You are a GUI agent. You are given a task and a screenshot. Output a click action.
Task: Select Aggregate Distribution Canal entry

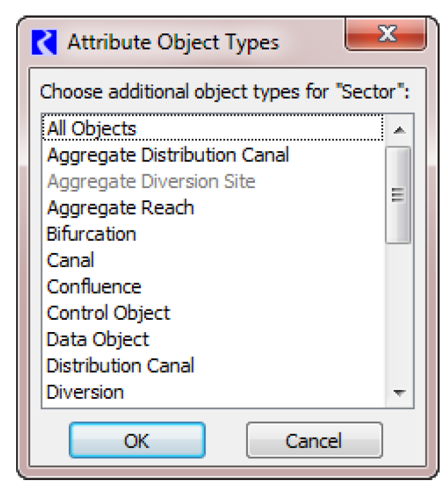pyautogui.click(x=168, y=154)
